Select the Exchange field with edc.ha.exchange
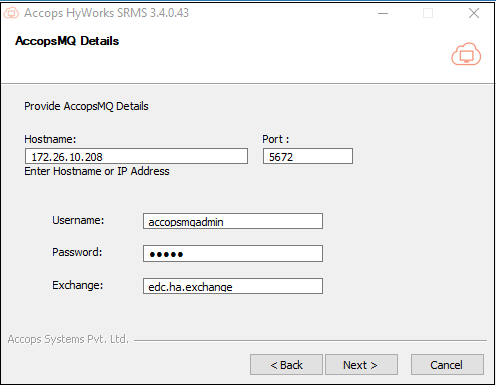 click(x=233, y=286)
